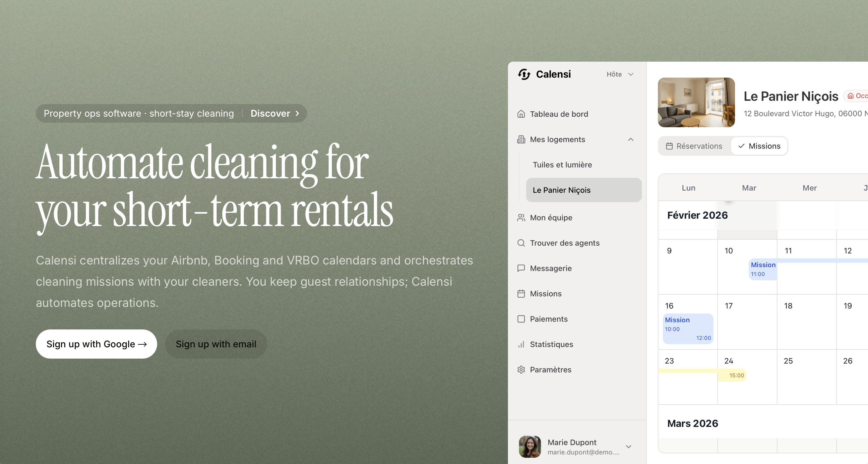Image resolution: width=868 pixels, height=464 pixels.
Task: Click the Le Panier Niçois property photo
Action: coord(696,102)
